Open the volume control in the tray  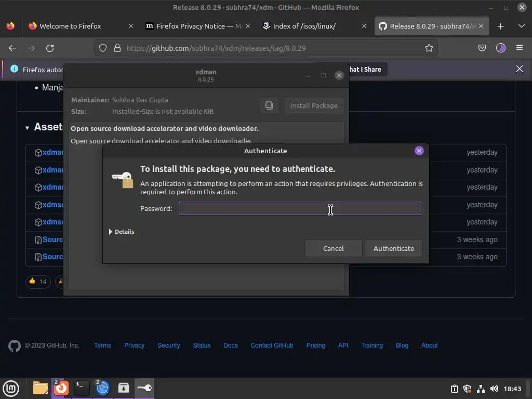click(494, 389)
